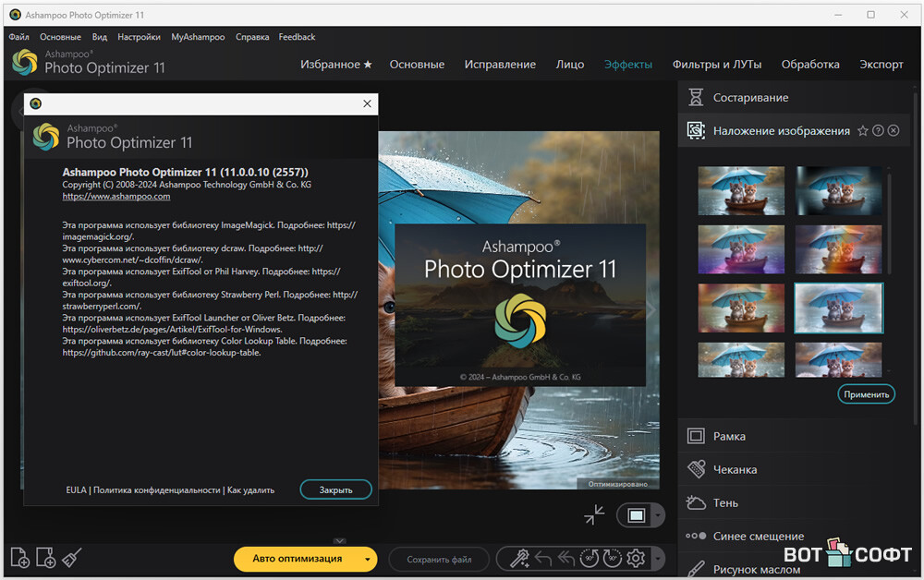The width and height of the screenshot is (924, 580).
Task: Open the Основные menu in menu bar
Action: coord(60,37)
